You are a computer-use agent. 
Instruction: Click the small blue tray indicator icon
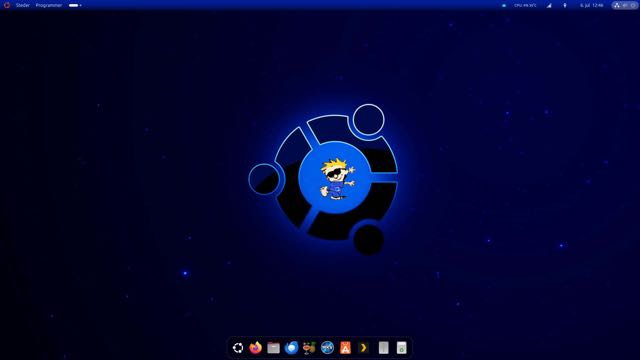point(504,5)
